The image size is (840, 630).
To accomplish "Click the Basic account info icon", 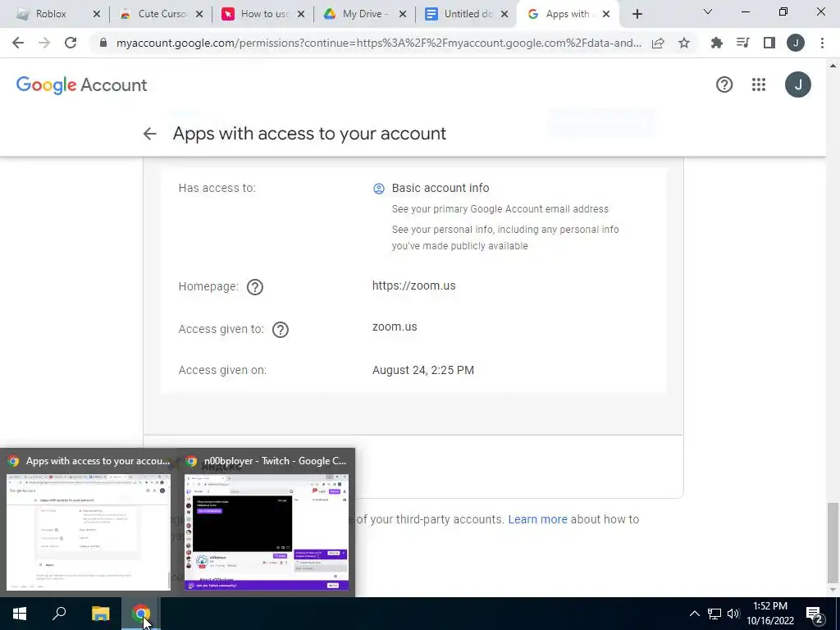I will [379, 189].
